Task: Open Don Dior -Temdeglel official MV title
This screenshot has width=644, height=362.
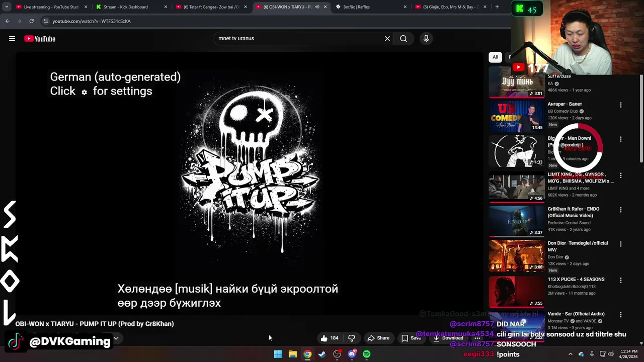Action: click(578, 246)
